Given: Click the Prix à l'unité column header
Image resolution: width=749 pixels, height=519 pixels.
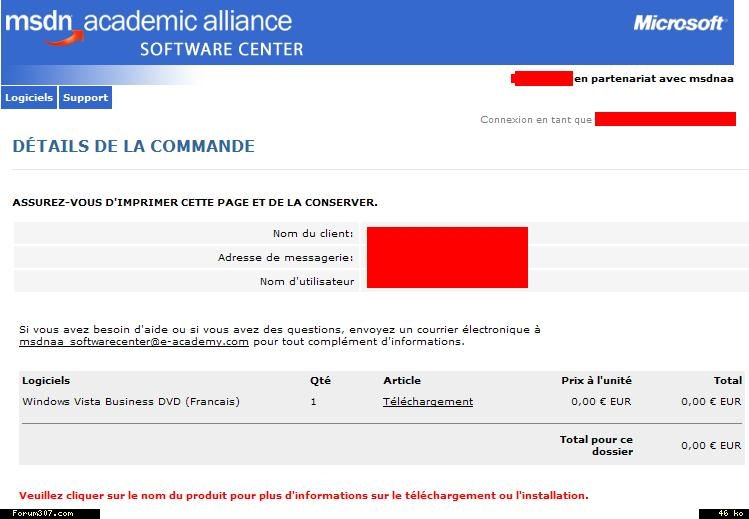Looking at the screenshot, I should click(x=596, y=380).
